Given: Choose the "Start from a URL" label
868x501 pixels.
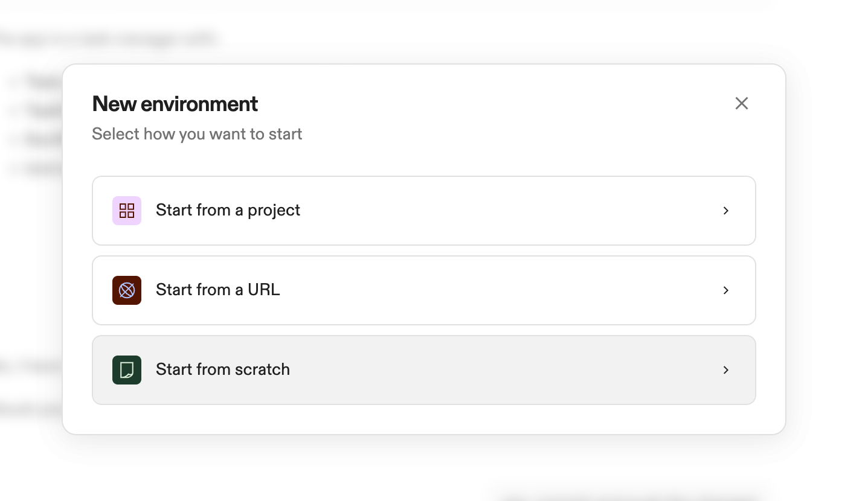Looking at the screenshot, I should pyautogui.click(x=217, y=290).
